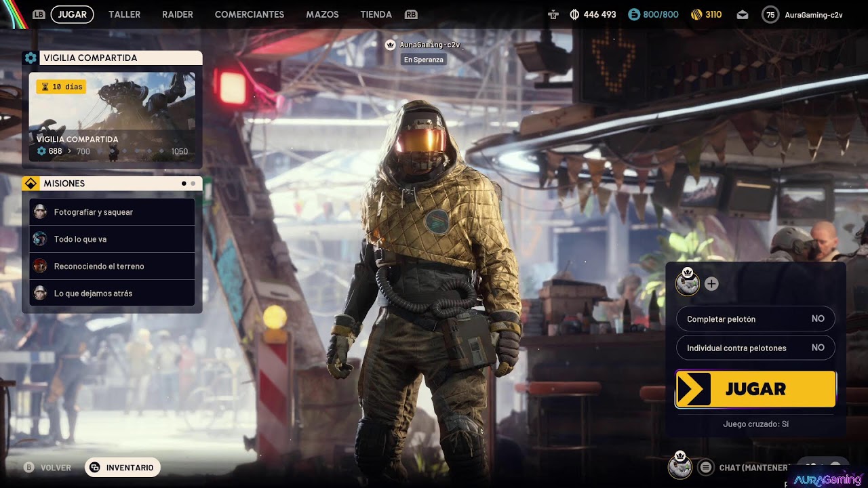Screen dimensions: 868x488
Task: Click the Juego cruzado: Sí text
Action: [x=755, y=424]
